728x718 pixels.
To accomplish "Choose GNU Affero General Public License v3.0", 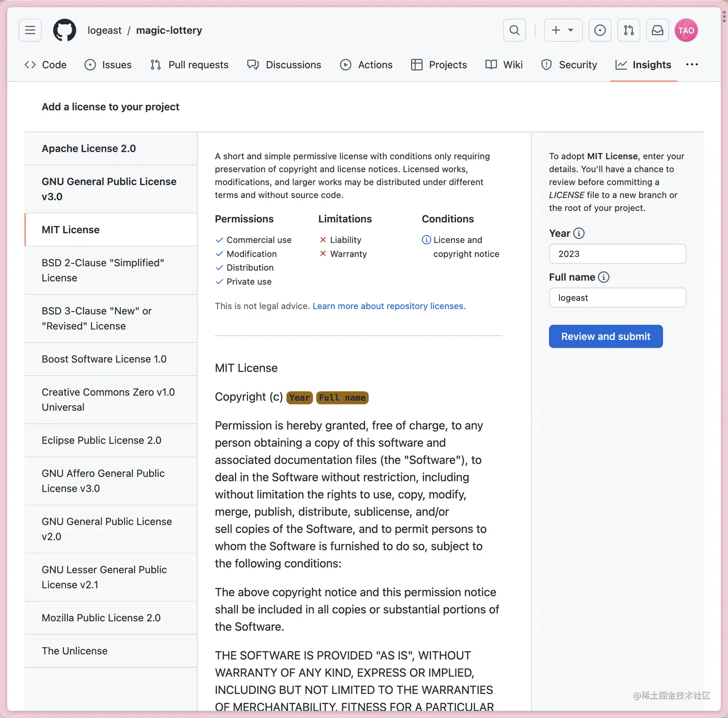I will point(111,481).
